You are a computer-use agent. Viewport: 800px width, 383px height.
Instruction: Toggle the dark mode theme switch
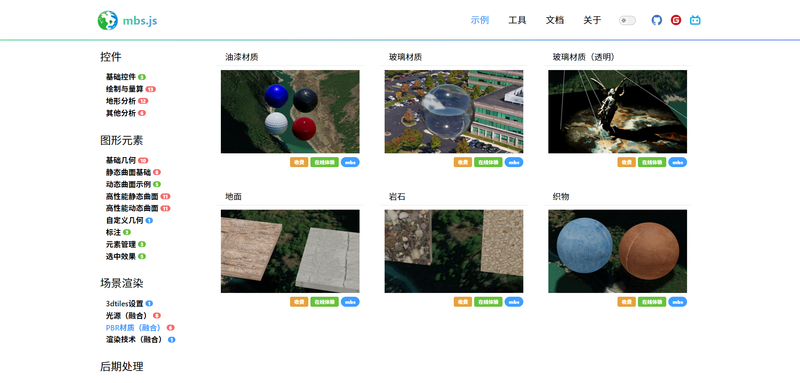click(x=627, y=20)
